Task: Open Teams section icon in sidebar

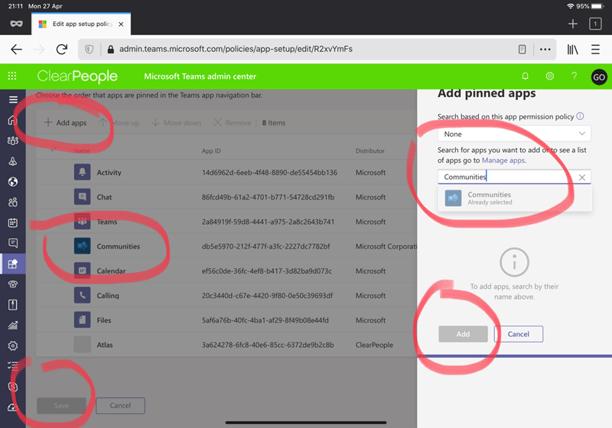Action: click(13, 141)
